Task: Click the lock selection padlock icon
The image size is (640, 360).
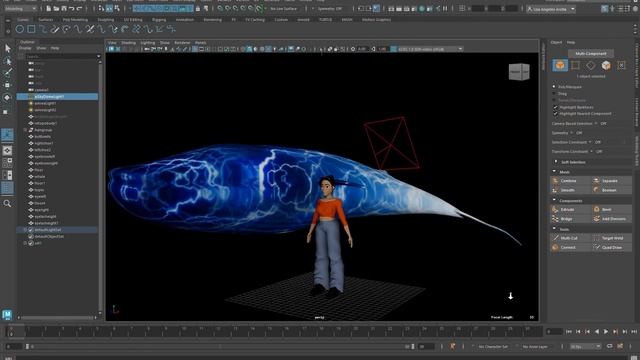Action: coord(198,8)
